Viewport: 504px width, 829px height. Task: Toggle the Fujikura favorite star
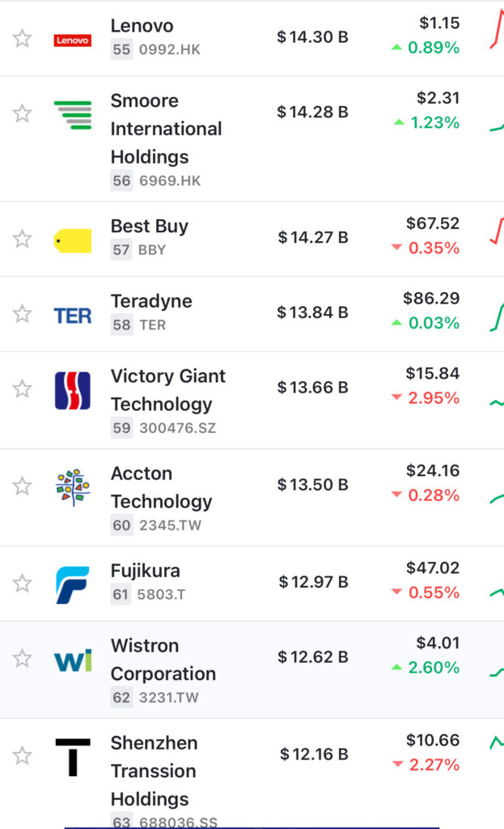22,583
